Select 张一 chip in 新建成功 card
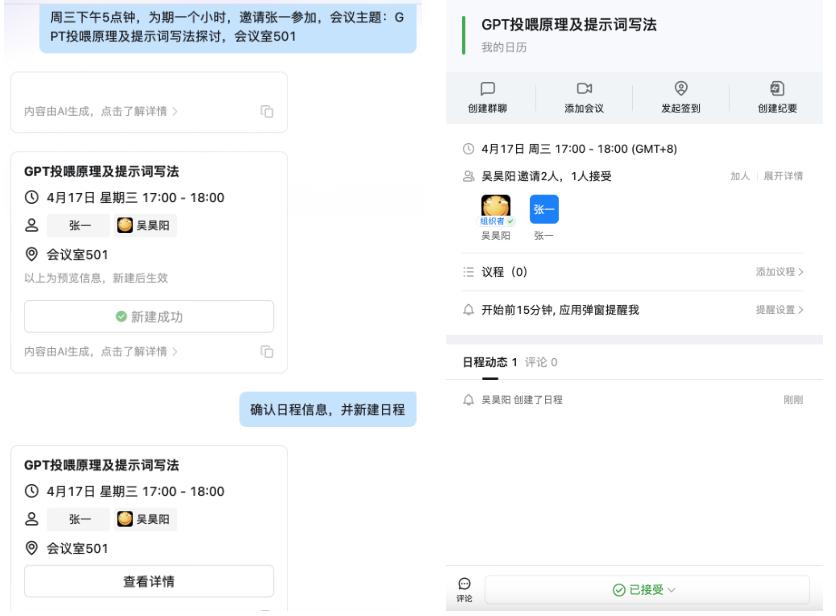 pos(78,226)
